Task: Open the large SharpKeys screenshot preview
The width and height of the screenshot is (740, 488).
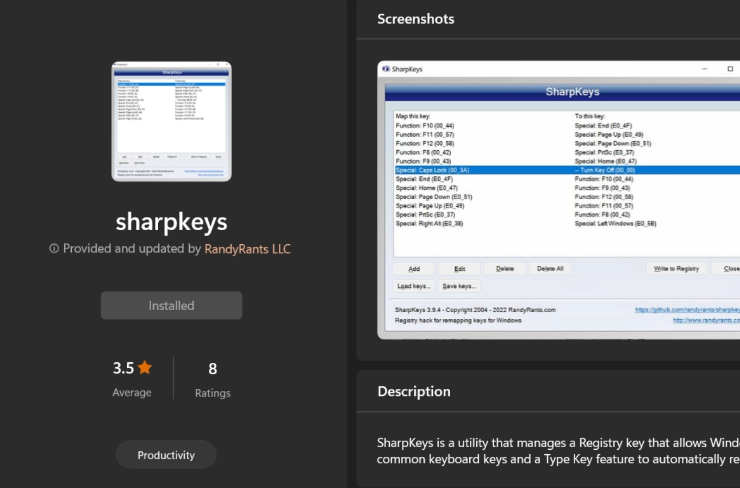Action: click(559, 200)
